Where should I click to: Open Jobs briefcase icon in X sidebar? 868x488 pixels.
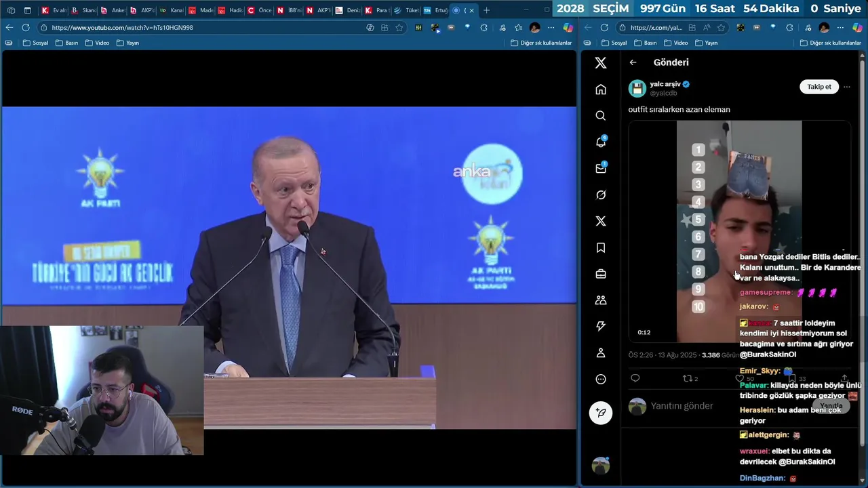(600, 274)
